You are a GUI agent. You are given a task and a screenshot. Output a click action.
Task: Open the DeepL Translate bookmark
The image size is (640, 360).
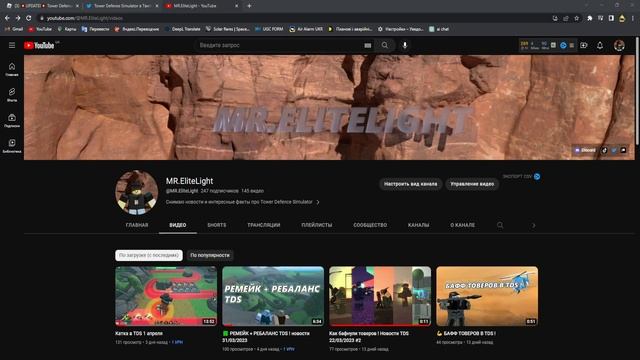[182, 29]
